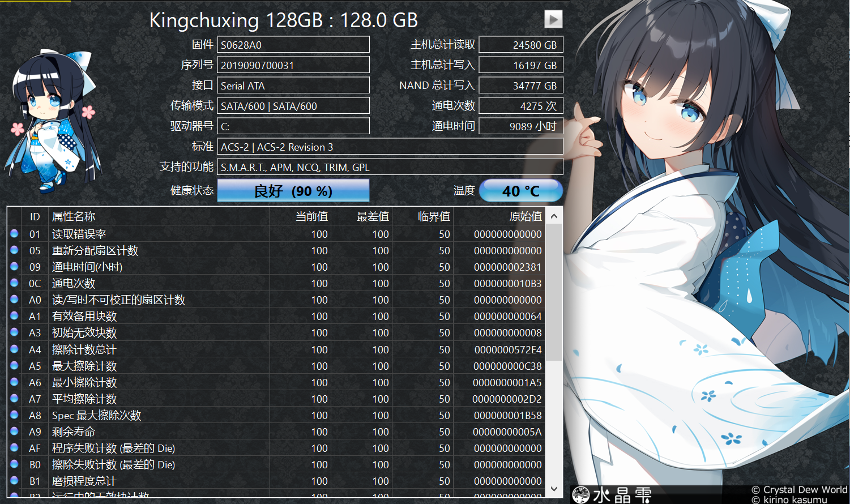Click the next disk arrow button

553,19
